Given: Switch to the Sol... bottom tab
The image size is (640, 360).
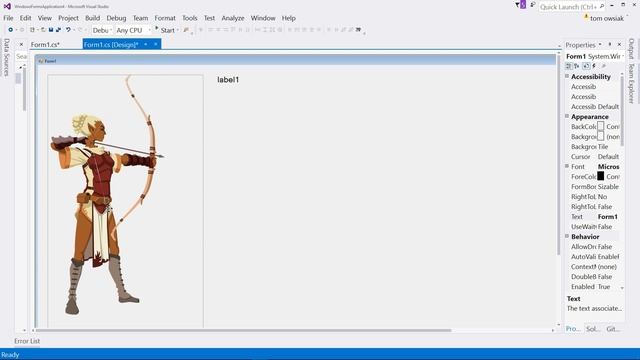Looking at the screenshot, I should pyautogui.click(x=593, y=329).
